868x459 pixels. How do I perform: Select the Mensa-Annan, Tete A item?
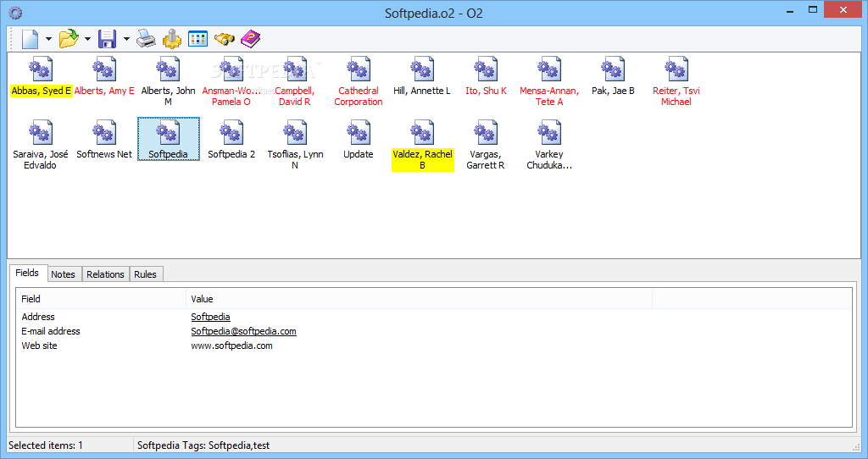549,81
